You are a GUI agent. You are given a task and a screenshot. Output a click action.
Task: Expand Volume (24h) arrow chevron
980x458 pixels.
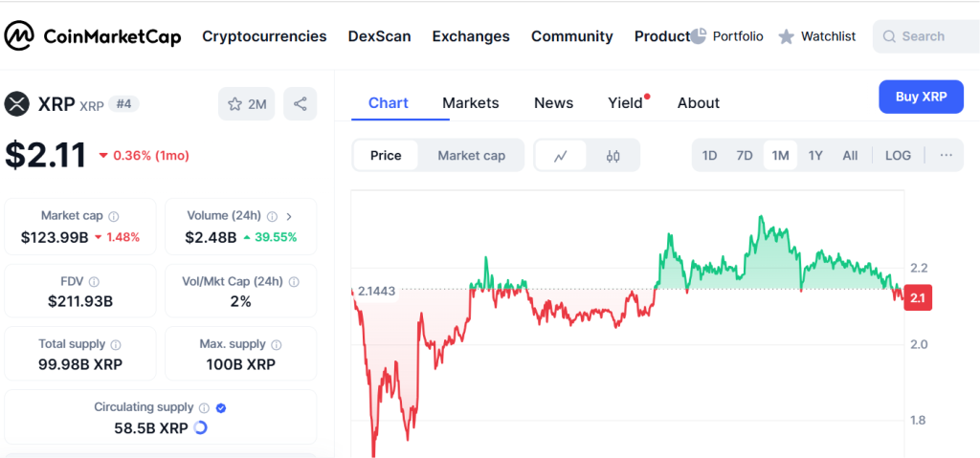click(289, 216)
